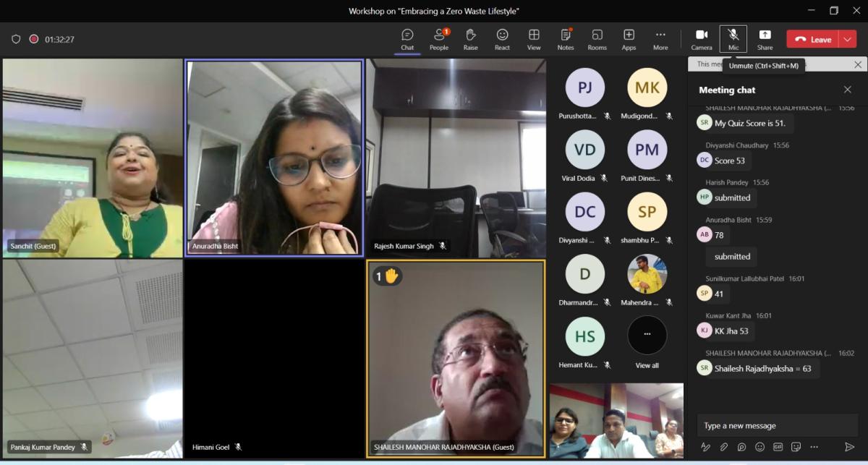This screenshot has height=465, width=868.
Task: Open breakout Rooms
Action: 597,39
